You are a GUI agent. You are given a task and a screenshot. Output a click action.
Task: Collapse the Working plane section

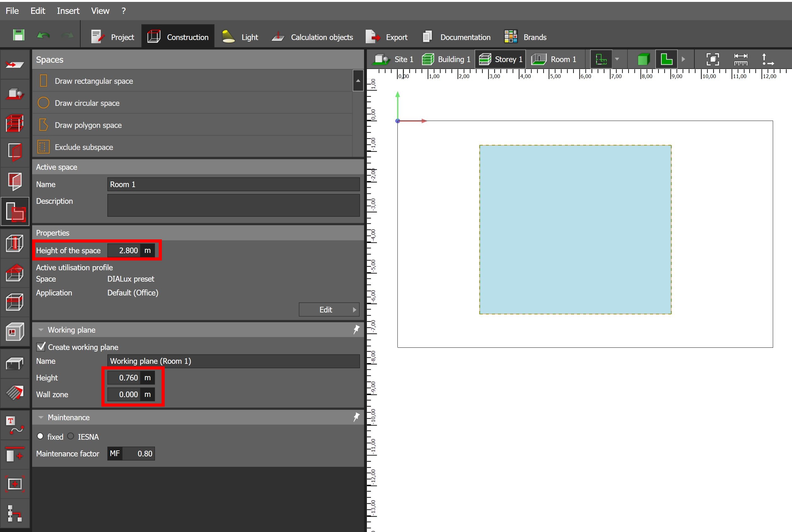pyautogui.click(x=41, y=330)
